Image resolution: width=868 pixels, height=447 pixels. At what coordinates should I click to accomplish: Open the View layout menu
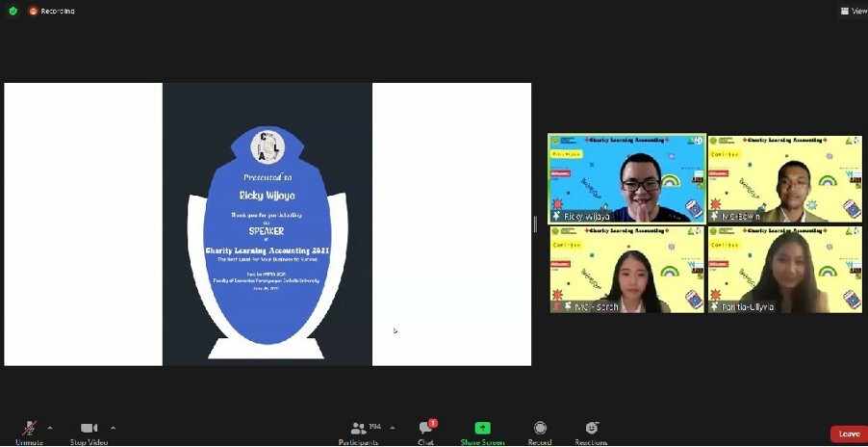[x=853, y=12]
